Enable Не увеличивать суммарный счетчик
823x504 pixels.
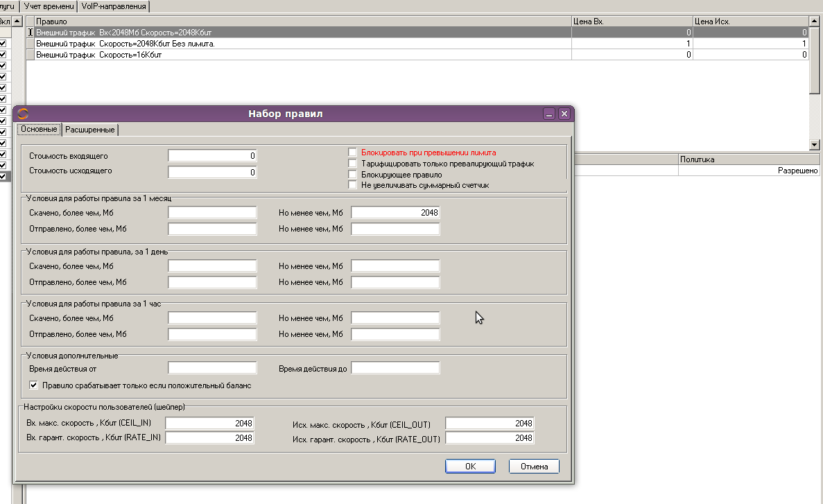coord(352,185)
